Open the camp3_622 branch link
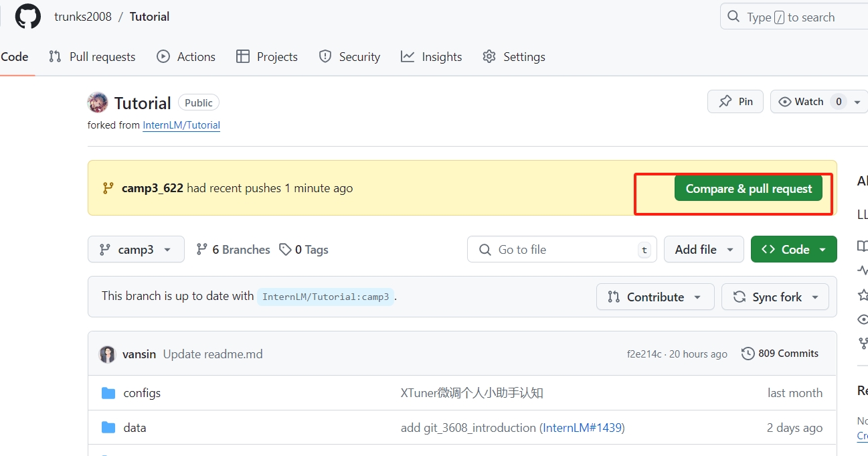868x456 pixels. [153, 188]
